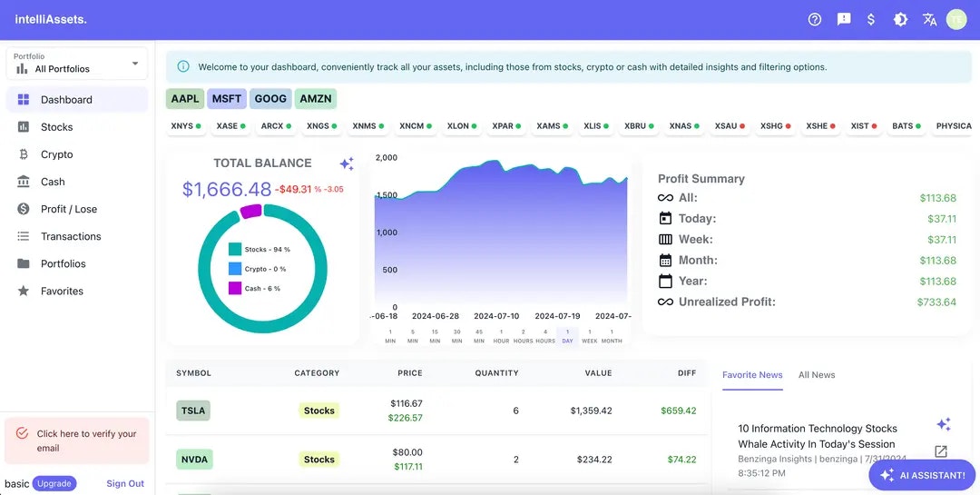This screenshot has width=980, height=495.
Task: Open news article external link icon
Action: [941, 451]
